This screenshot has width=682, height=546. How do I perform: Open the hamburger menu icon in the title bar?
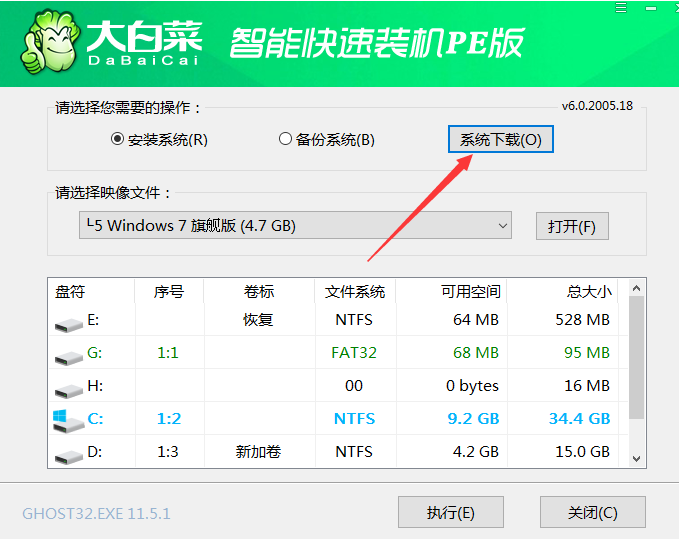(x=621, y=8)
